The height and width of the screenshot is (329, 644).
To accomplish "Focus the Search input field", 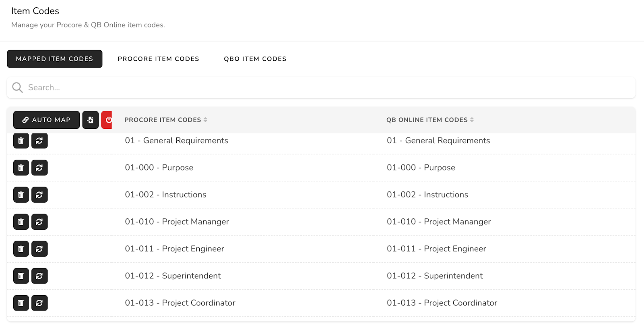I will 321,88.
